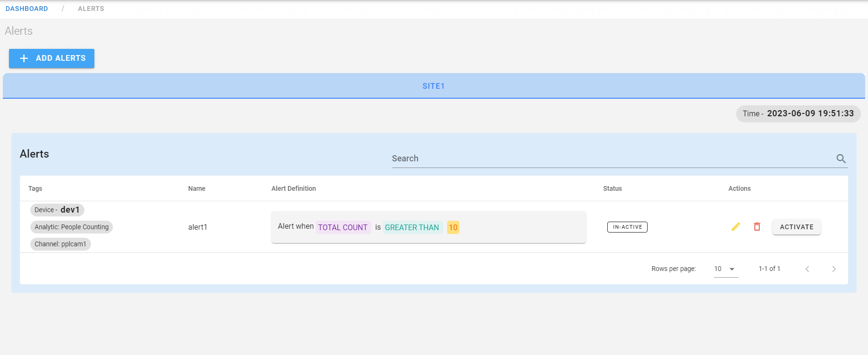
Task: Go to previous page of alerts
Action: click(807, 269)
